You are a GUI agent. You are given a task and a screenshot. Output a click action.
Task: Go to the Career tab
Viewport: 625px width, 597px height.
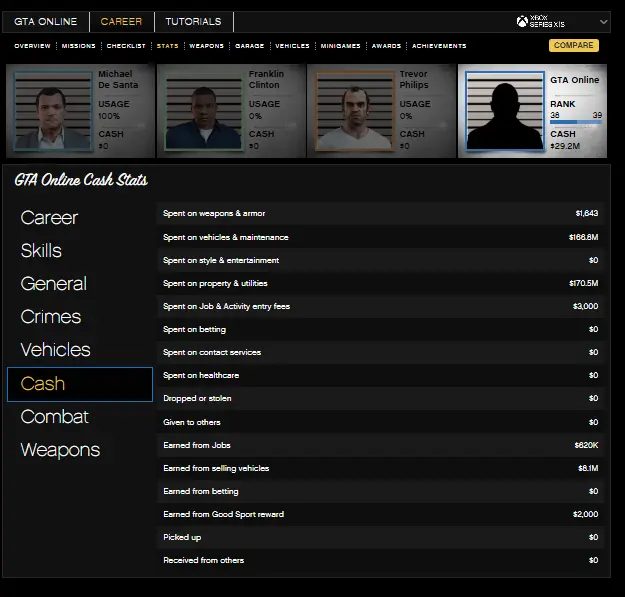pyautogui.click(x=121, y=22)
